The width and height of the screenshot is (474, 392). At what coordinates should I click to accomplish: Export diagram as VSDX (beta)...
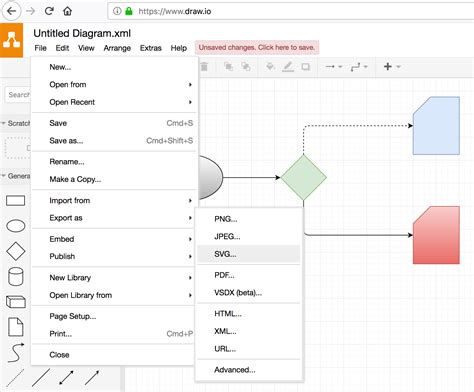click(x=249, y=293)
